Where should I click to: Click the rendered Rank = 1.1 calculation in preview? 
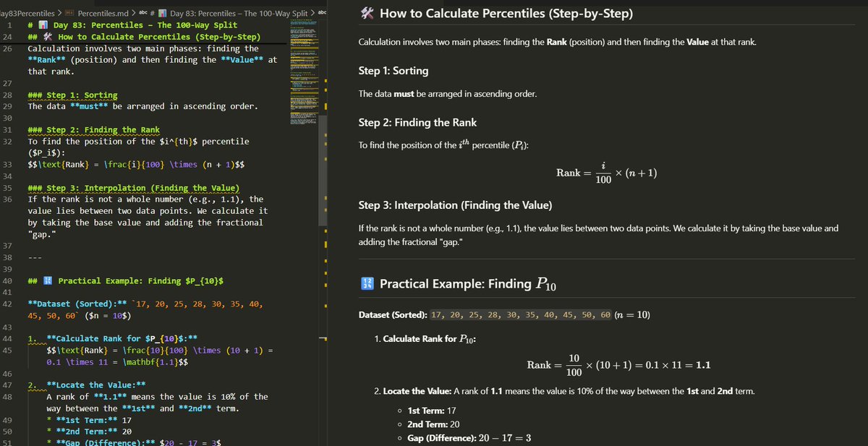(618, 366)
